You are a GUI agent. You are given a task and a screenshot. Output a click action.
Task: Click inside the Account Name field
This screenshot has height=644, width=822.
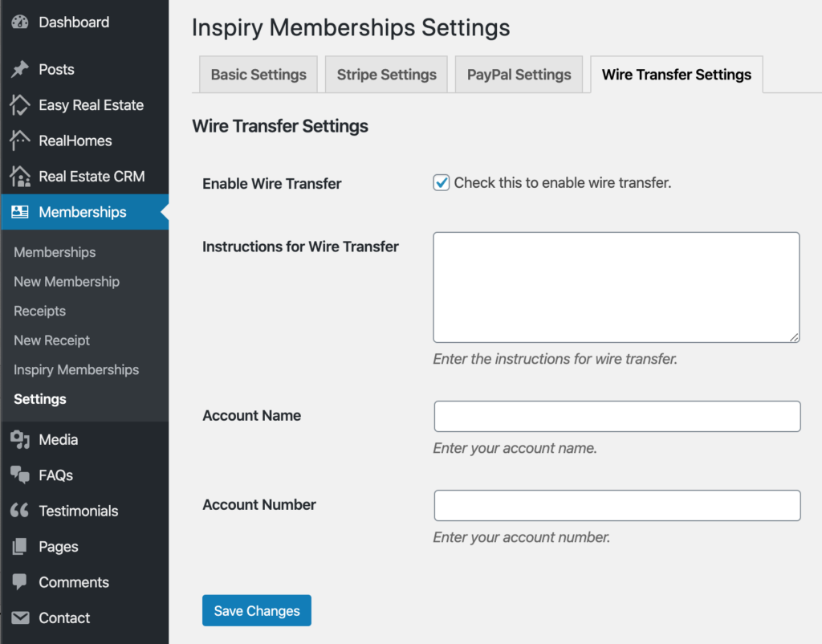tap(616, 417)
